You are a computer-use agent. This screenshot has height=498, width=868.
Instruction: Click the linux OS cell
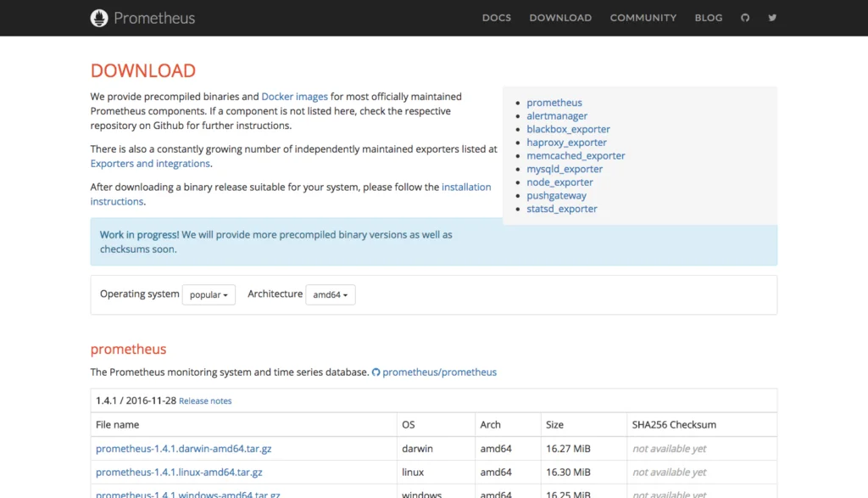point(413,473)
